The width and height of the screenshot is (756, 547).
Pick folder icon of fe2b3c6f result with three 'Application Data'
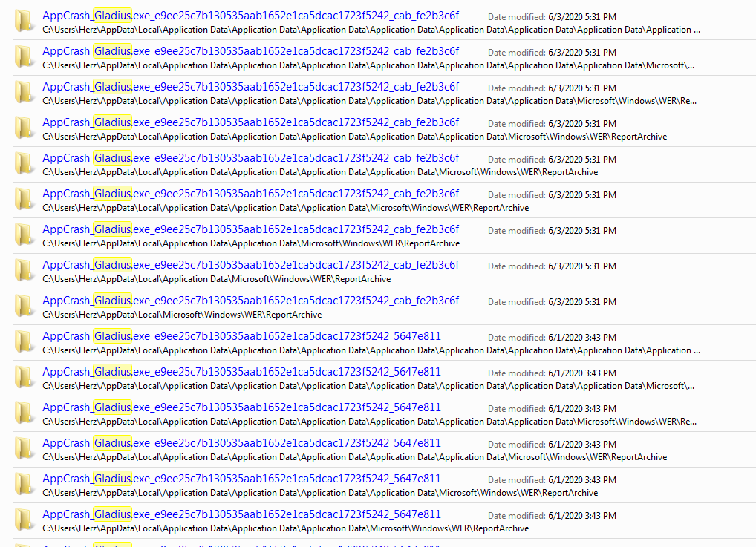(24, 200)
